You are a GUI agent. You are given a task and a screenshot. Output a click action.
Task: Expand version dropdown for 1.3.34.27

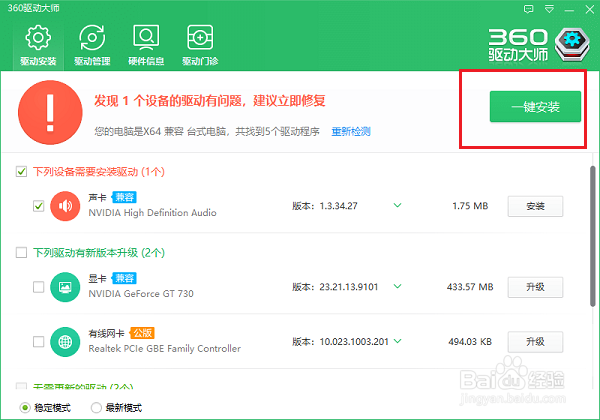click(x=398, y=205)
